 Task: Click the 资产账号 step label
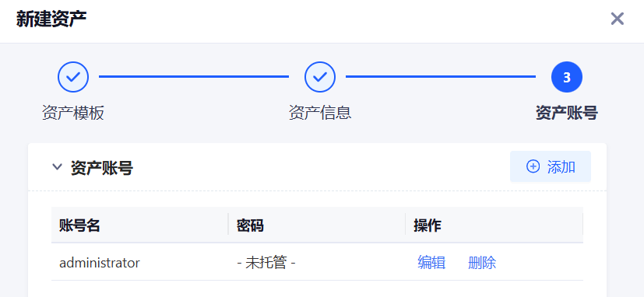click(x=567, y=113)
